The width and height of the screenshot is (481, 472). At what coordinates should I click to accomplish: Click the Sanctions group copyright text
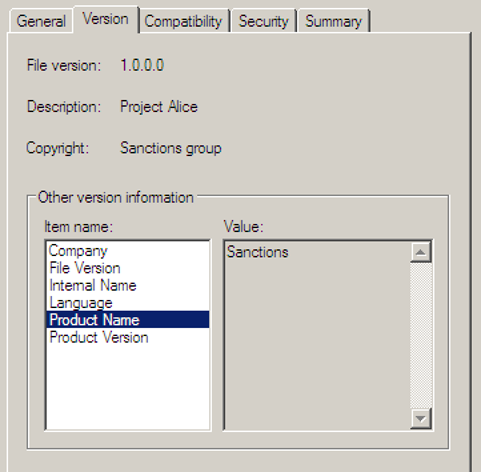pyautogui.click(x=171, y=148)
